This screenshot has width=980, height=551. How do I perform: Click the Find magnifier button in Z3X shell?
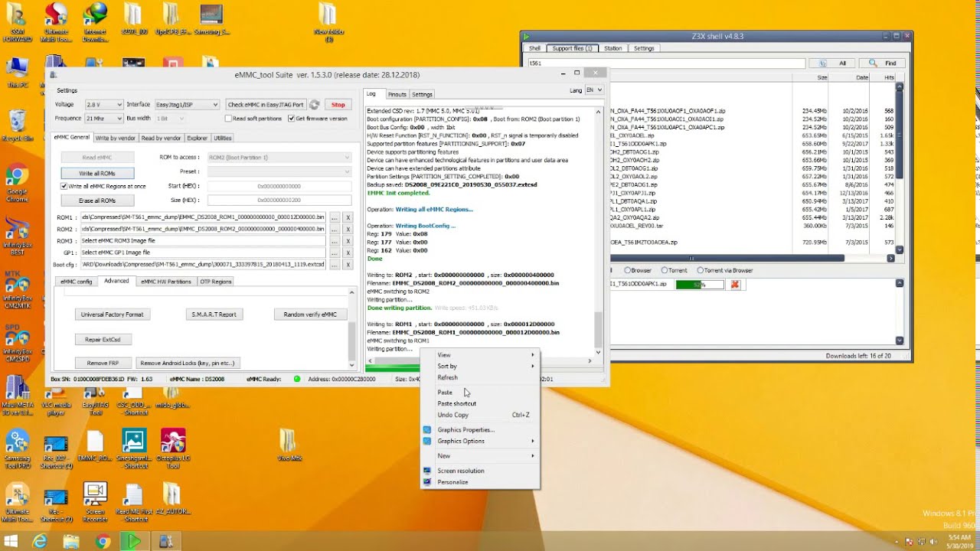tap(883, 63)
